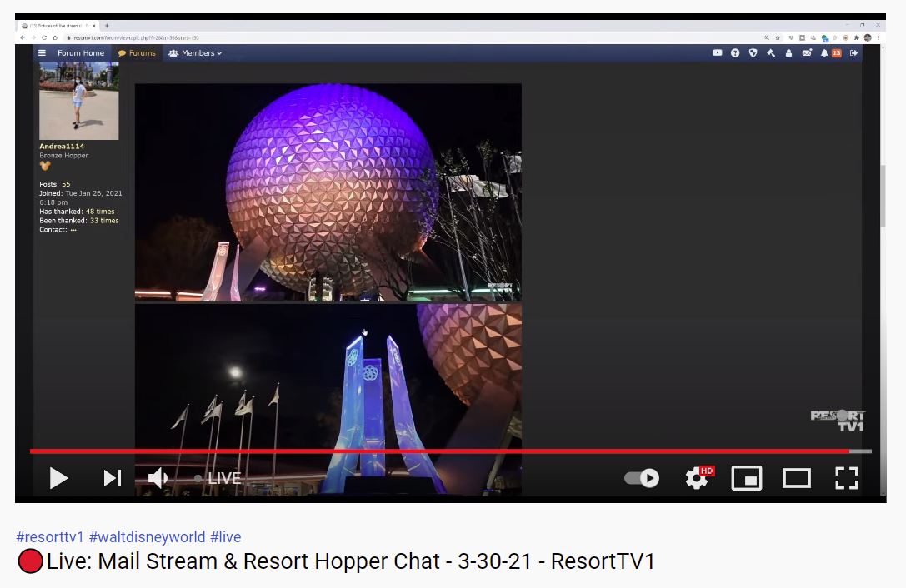Expand the Members dropdown menu
The height and width of the screenshot is (588, 906).
pyautogui.click(x=195, y=53)
